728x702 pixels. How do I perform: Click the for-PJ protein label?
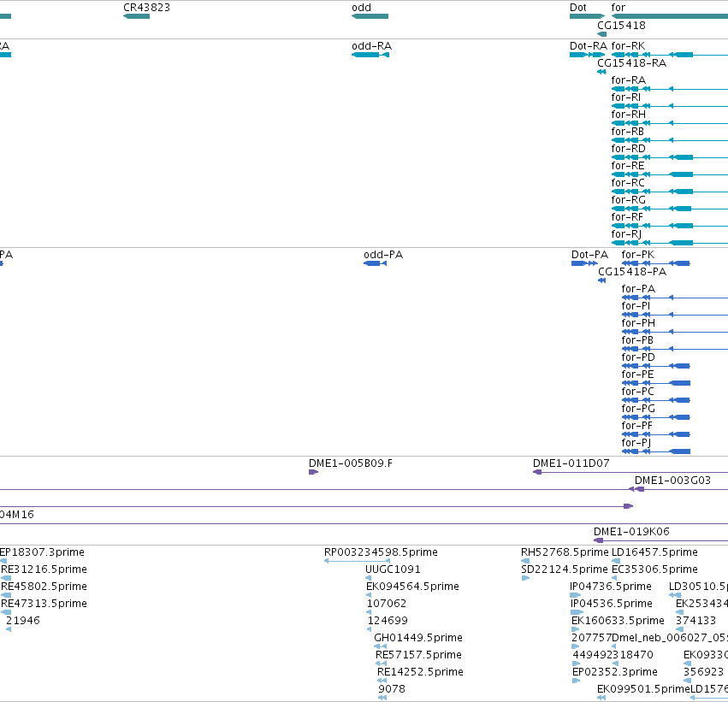636,443
